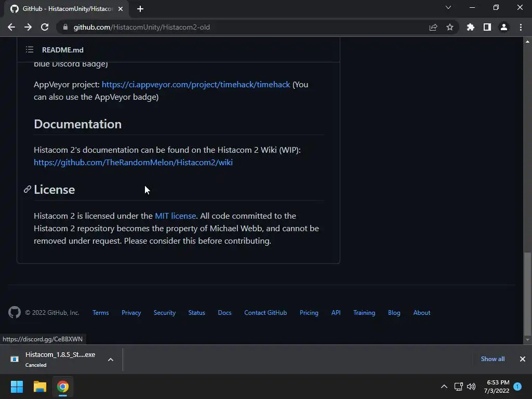
Task: Open the network status tray icon
Action: [x=459, y=387]
